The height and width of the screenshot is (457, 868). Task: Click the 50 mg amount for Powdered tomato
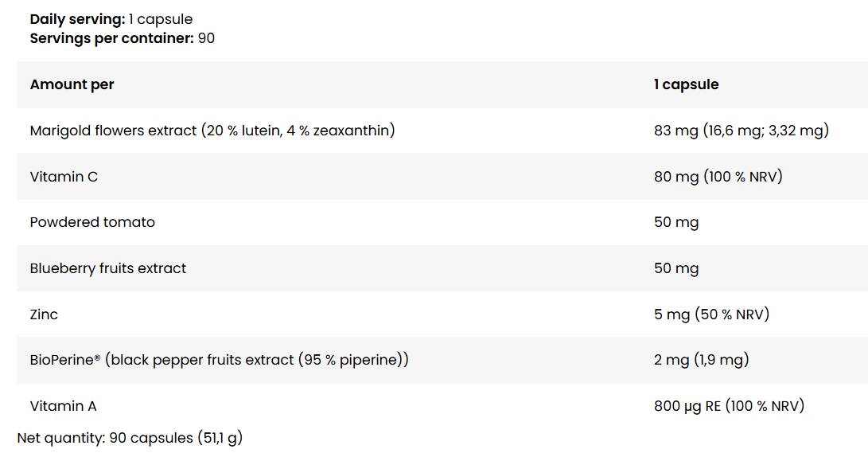[675, 222]
